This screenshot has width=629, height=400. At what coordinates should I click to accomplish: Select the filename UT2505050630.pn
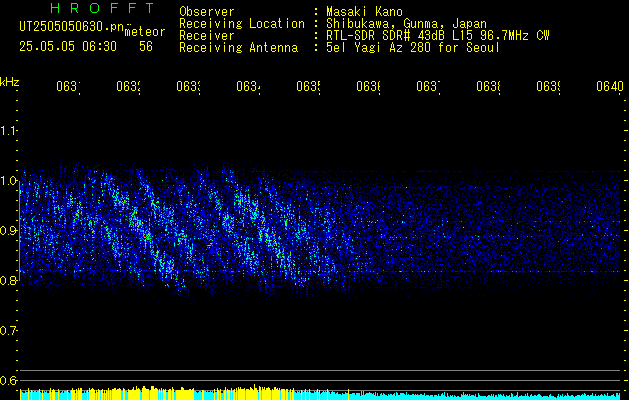(72, 27)
